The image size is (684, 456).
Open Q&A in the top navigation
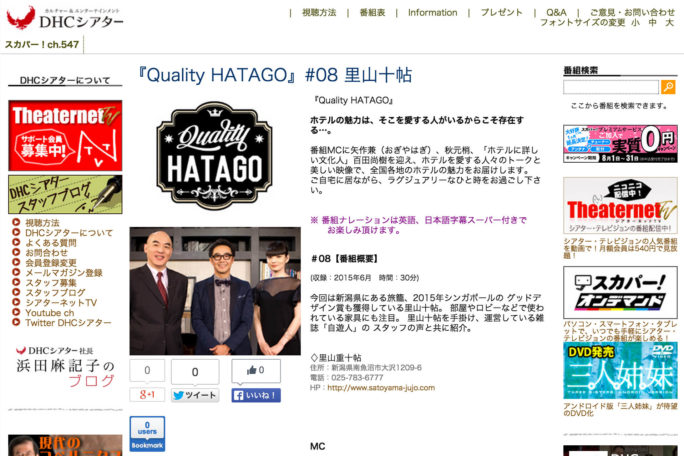coord(556,13)
